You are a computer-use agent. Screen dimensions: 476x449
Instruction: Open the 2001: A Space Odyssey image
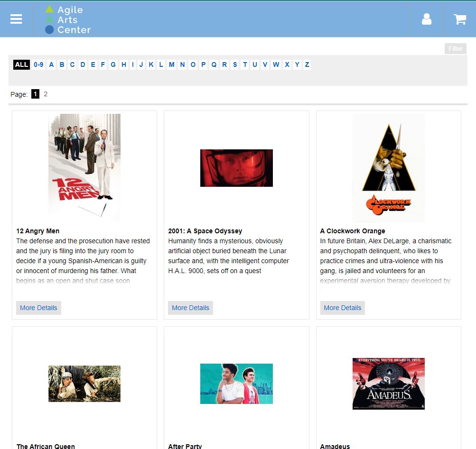236,168
